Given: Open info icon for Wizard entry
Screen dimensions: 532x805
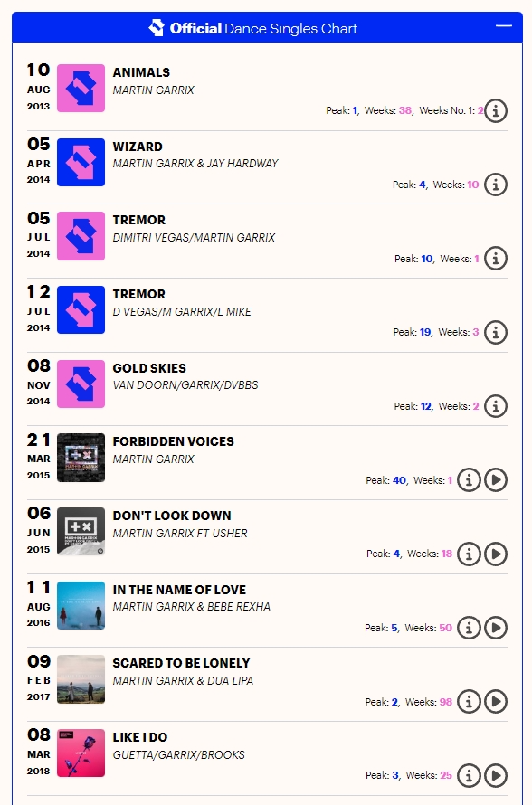Looking at the screenshot, I should pyautogui.click(x=496, y=185).
